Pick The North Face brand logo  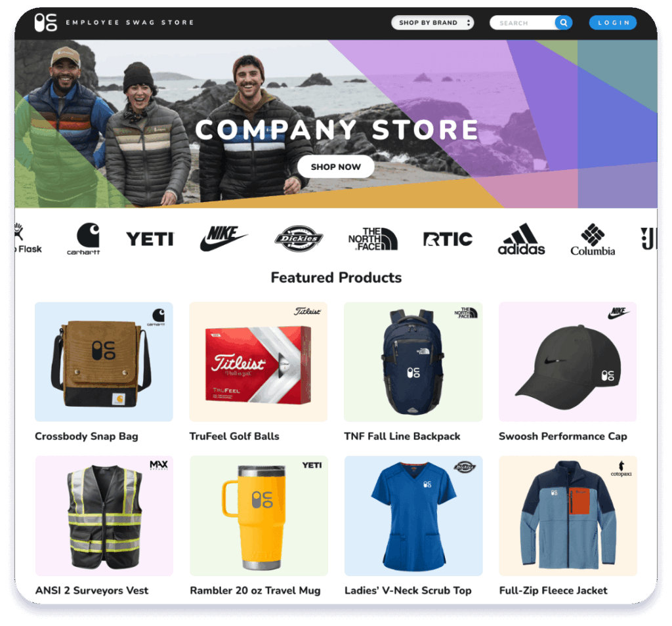tap(373, 239)
